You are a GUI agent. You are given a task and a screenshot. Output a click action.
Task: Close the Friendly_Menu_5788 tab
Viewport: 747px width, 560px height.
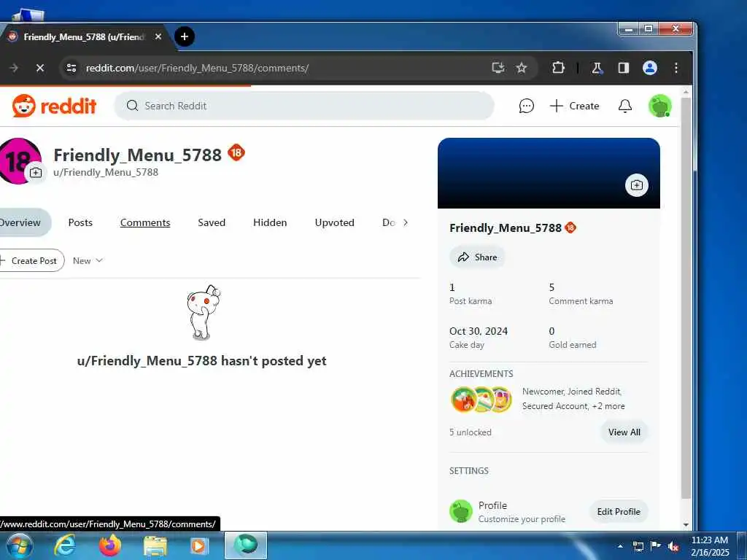click(x=158, y=36)
